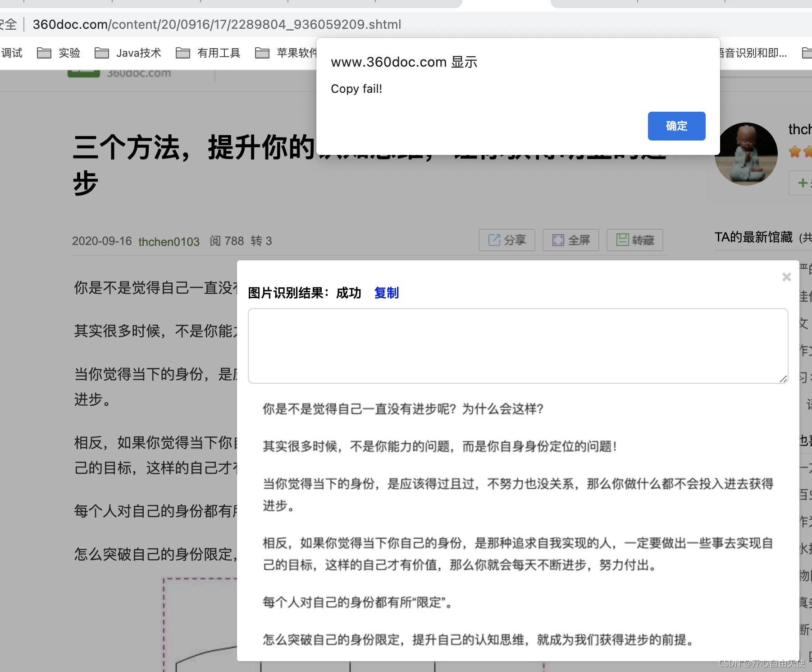Click the monk avatar picture
Image resolution: width=812 pixels, height=672 pixels.
(x=746, y=154)
